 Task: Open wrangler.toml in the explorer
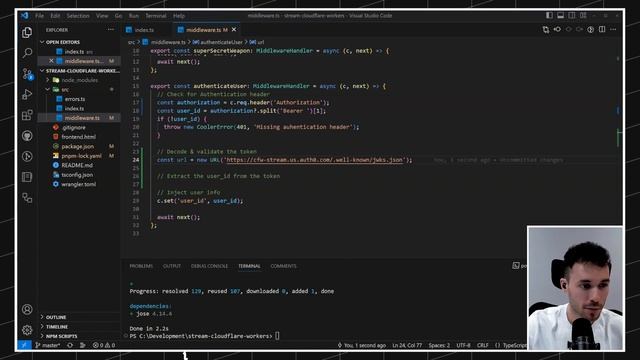(79, 184)
